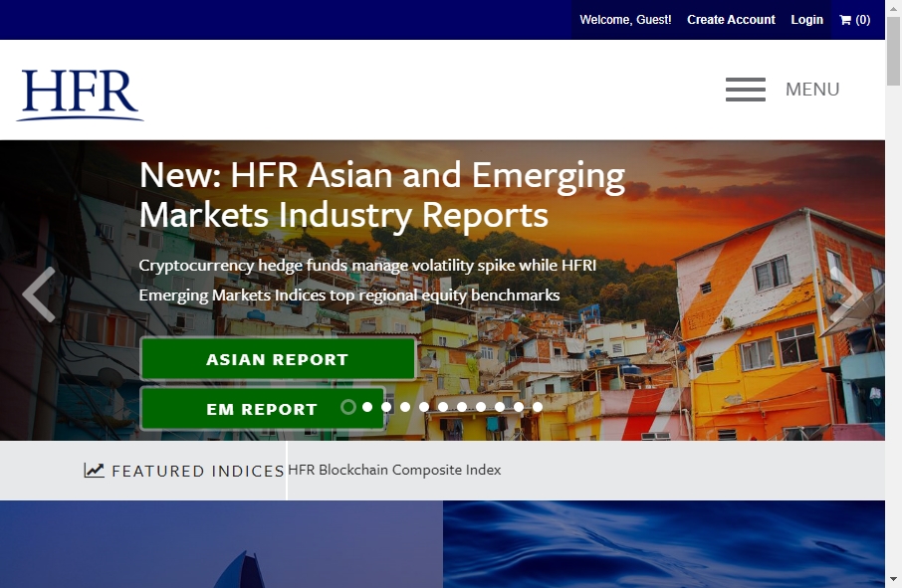Open HFR Blockchain Composite Index link
Screen dimensions: 902x588
coord(394,470)
